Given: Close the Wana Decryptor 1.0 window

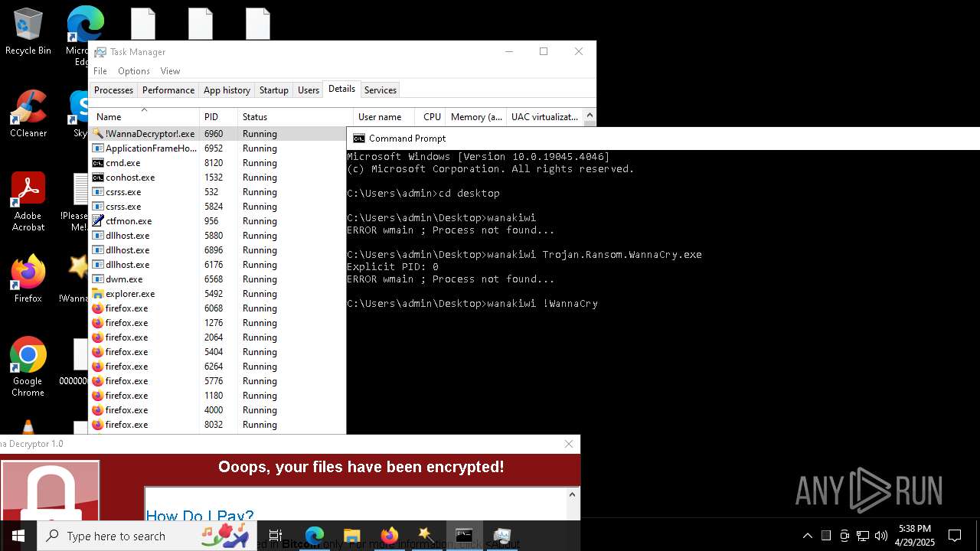Looking at the screenshot, I should (x=569, y=444).
